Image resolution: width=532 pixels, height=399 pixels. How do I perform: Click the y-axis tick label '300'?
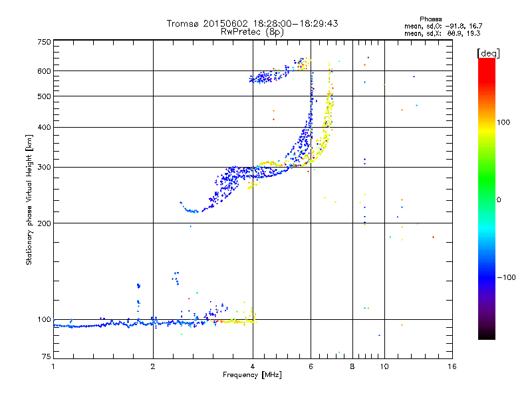pyautogui.click(x=44, y=168)
